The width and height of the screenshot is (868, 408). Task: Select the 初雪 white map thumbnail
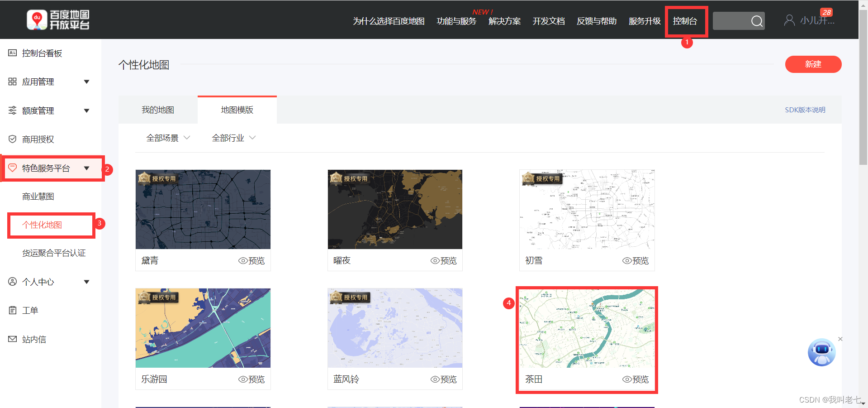pos(587,209)
